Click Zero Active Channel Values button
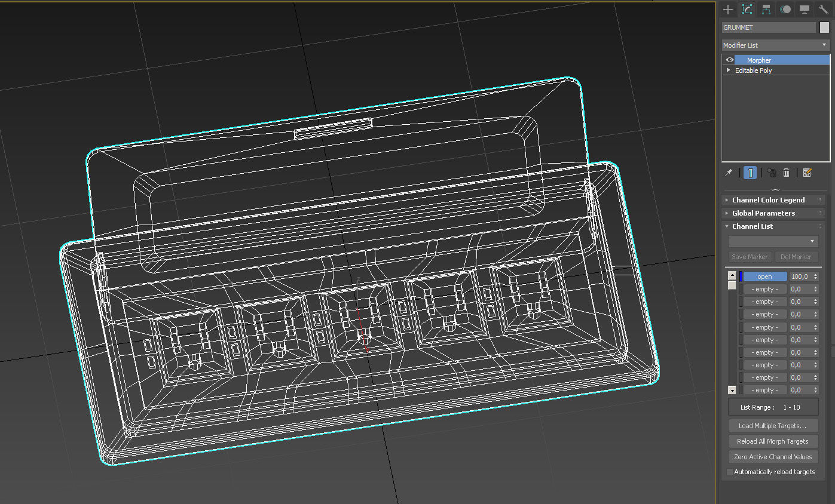 (x=773, y=457)
